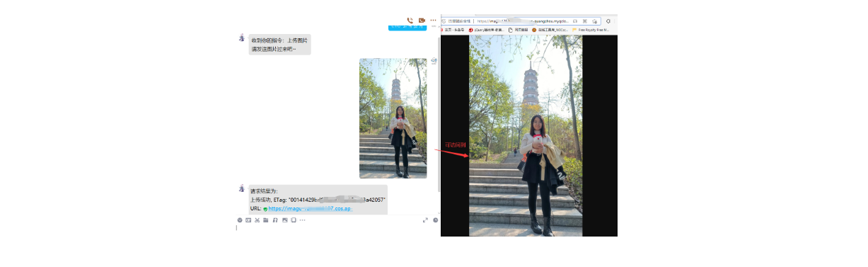Click the bot avatar beside '请求结果为' message

click(x=242, y=188)
